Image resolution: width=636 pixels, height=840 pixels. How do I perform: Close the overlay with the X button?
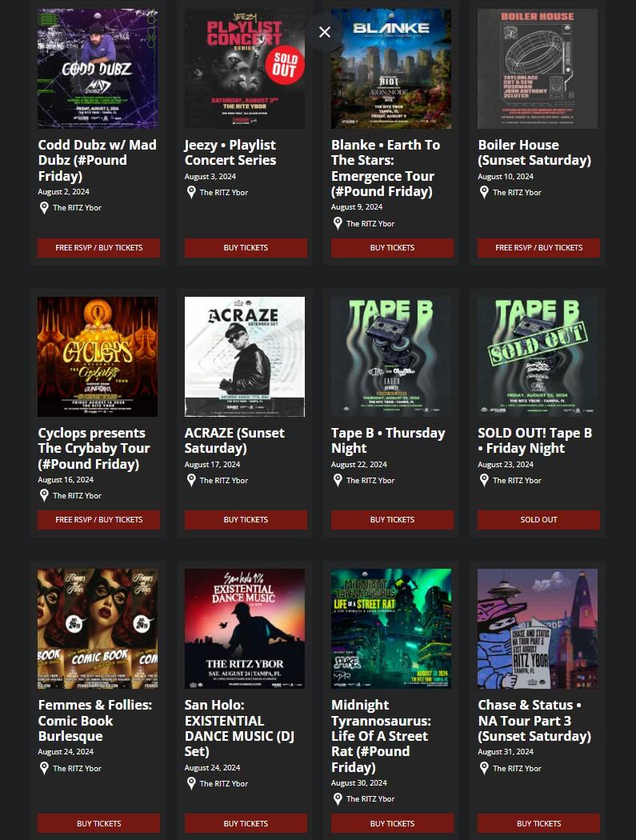pyautogui.click(x=324, y=32)
